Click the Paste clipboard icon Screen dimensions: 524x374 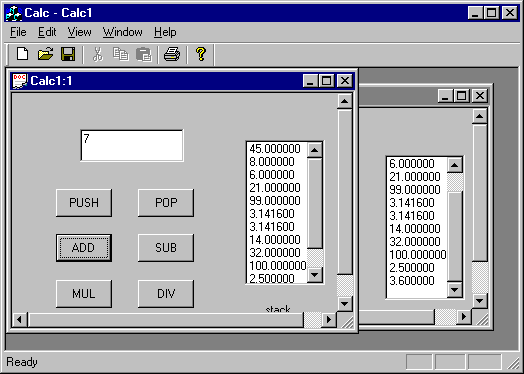point(144,54)
